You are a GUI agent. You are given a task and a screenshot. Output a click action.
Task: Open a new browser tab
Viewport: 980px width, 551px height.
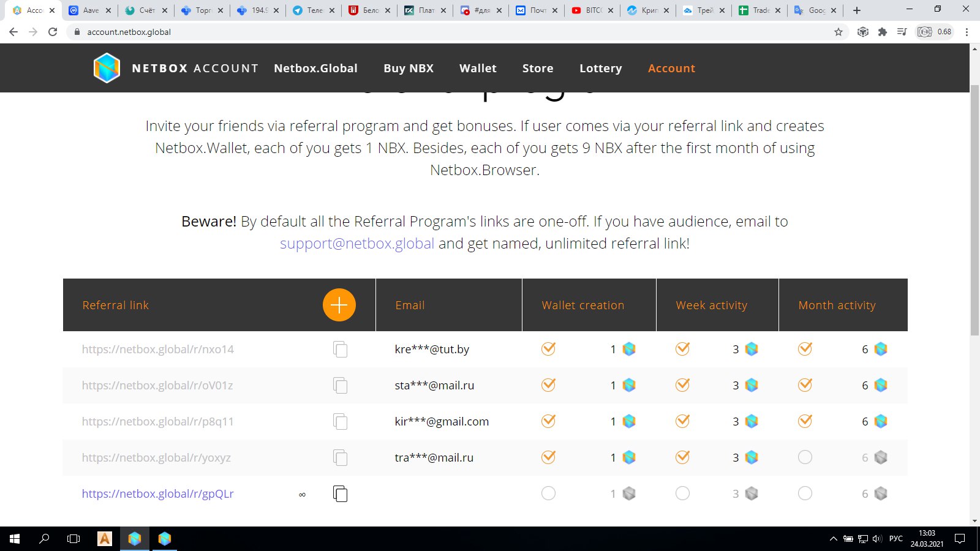pyautogui.click(x=857, y=10)
